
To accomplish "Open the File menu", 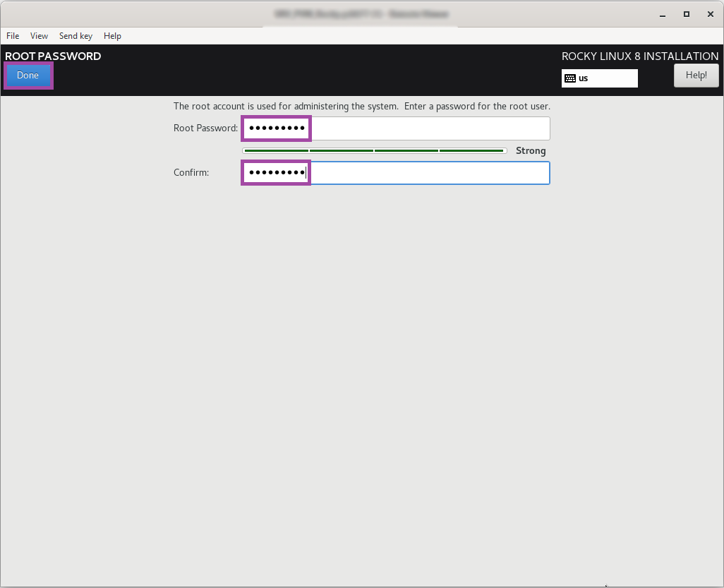I will pos(13,36).
